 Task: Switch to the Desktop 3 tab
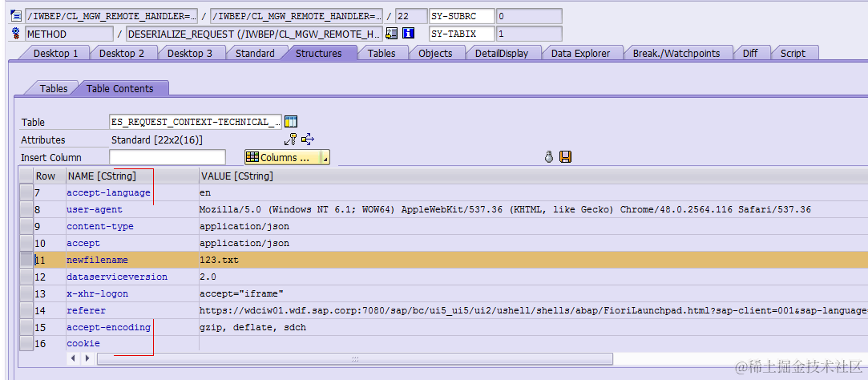click(189, 53)
